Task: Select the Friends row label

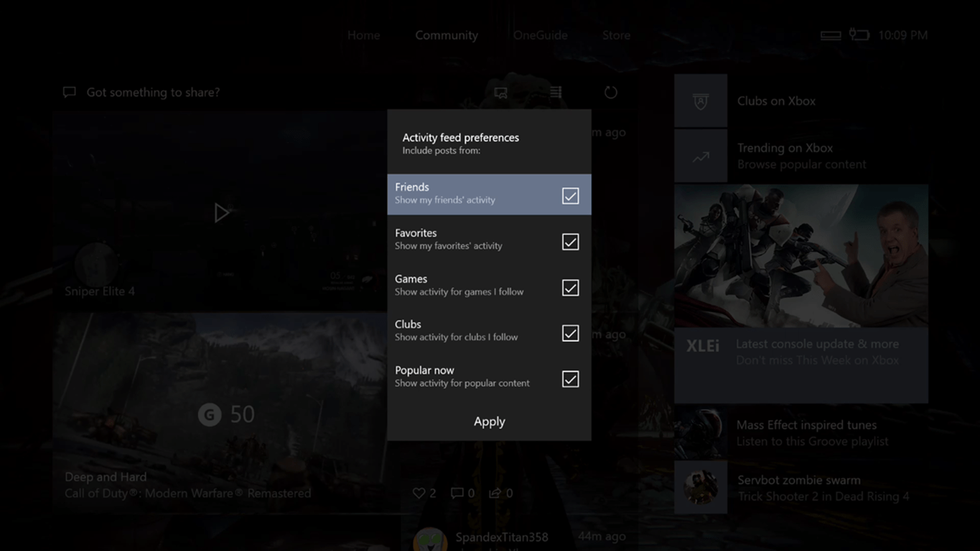Action: coord(412,187)
